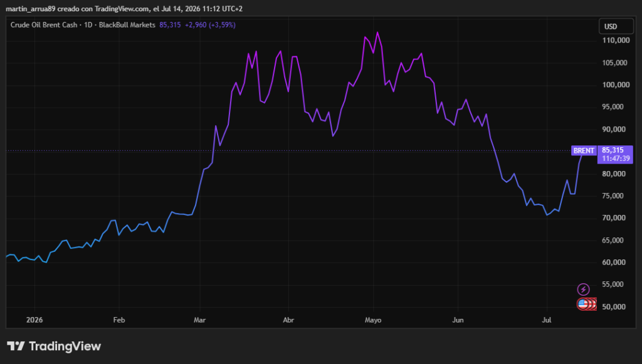Screen dimensions: 642x364
Task: Click the current price 85,315 axis label
Action: [613, 150]
